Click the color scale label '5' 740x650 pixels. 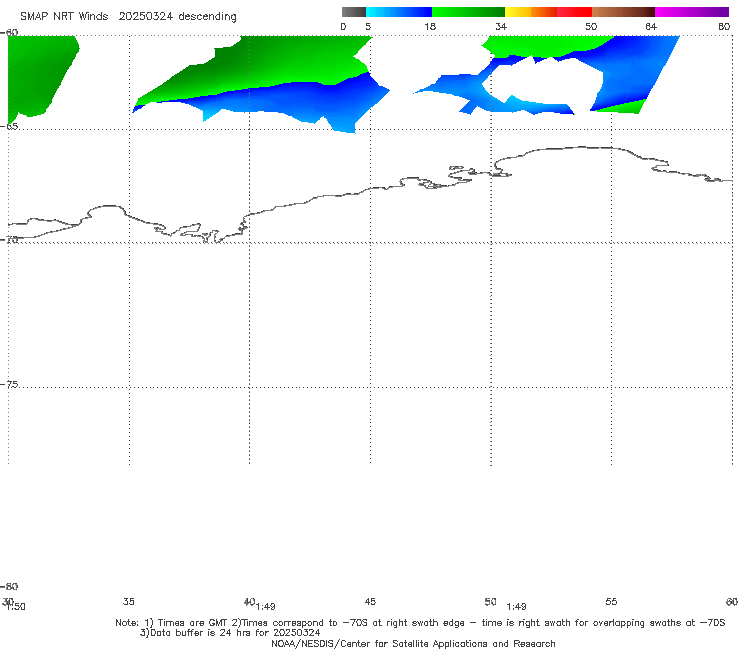[368, 26]
